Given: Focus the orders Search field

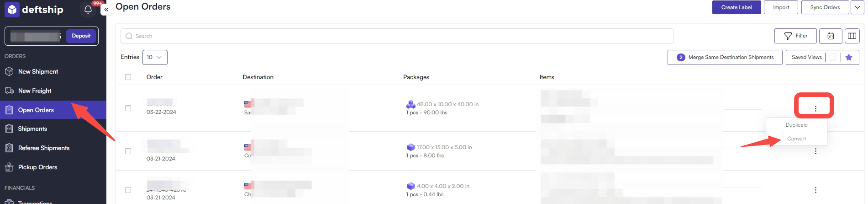Looking at the screenshot, I should (x=397, y=36).
